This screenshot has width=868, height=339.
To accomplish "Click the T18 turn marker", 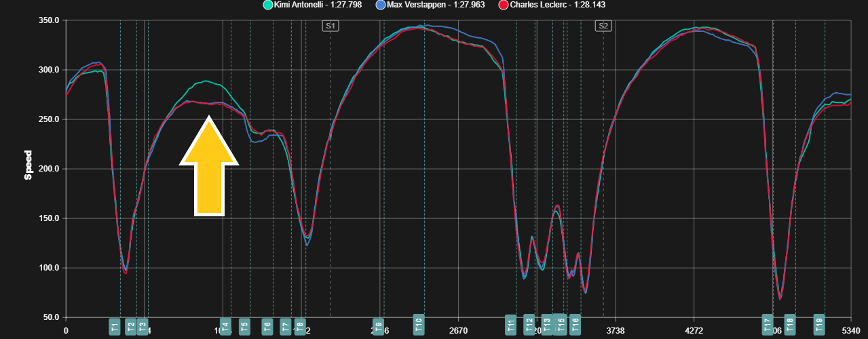I will coord(790,325).
